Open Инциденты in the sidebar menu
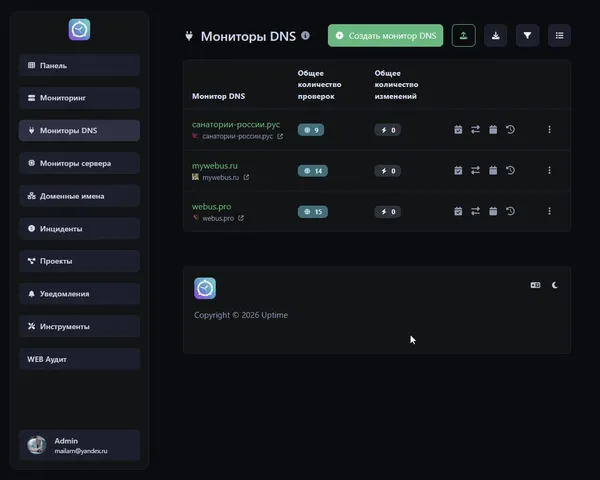 (x=79, y=229)
